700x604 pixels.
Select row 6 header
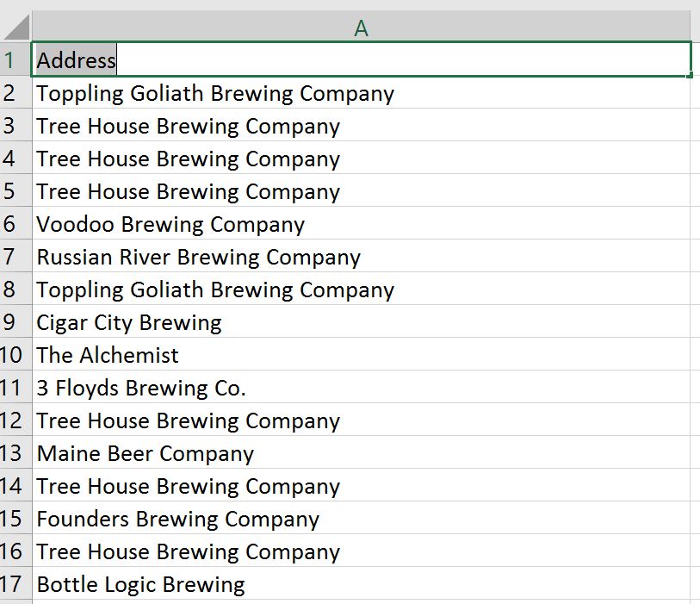click(x=10, y=225)
